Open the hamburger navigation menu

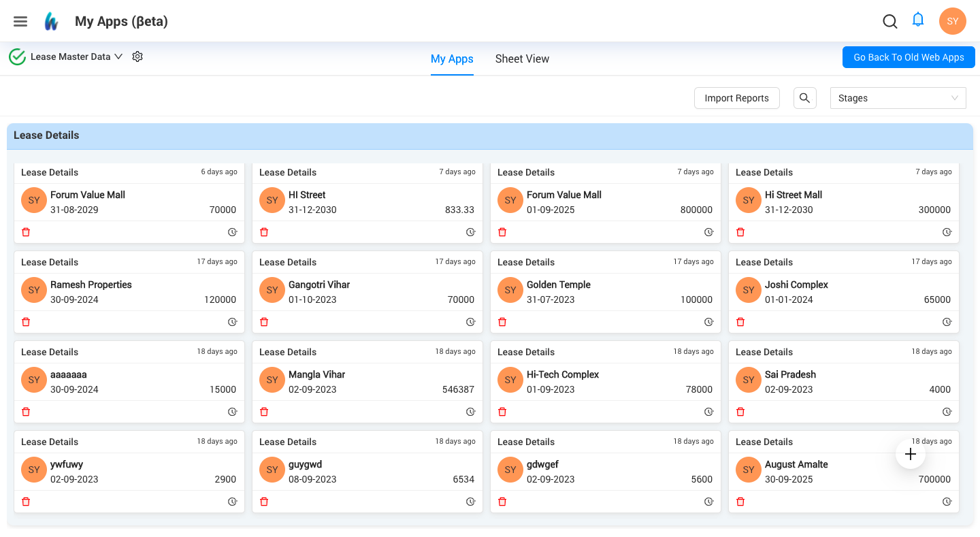(20, 21)
